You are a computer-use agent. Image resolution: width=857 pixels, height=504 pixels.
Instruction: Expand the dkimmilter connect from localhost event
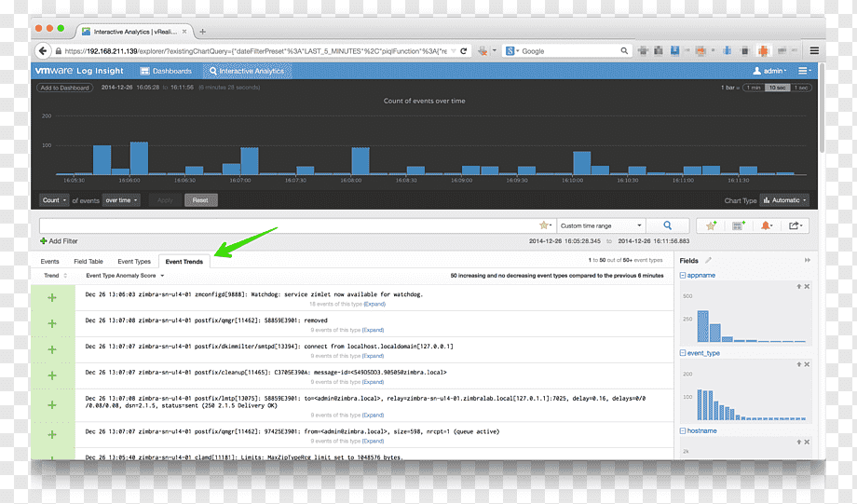pos(373,356)
